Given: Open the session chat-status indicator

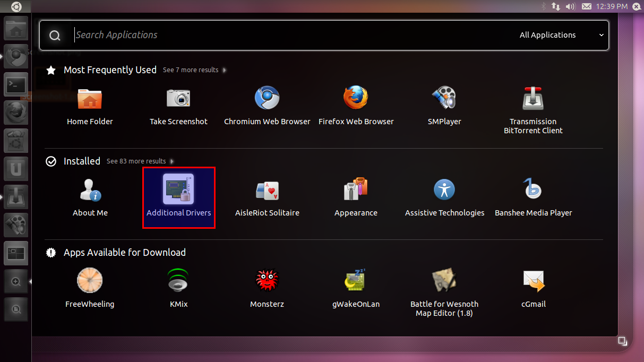Looking at the screenshot, I should click(636, 6).
